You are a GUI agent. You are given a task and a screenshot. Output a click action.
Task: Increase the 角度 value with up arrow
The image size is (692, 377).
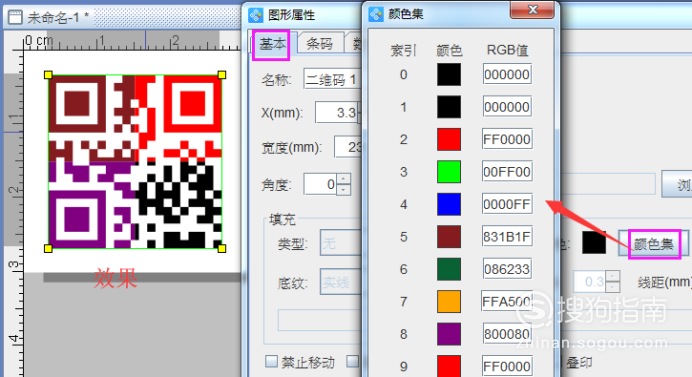click(x=343, y=179)
